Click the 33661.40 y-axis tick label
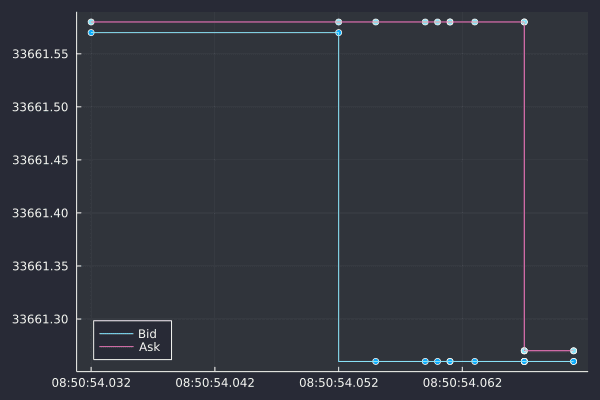 pyautogui.click(x=39, y=213)
